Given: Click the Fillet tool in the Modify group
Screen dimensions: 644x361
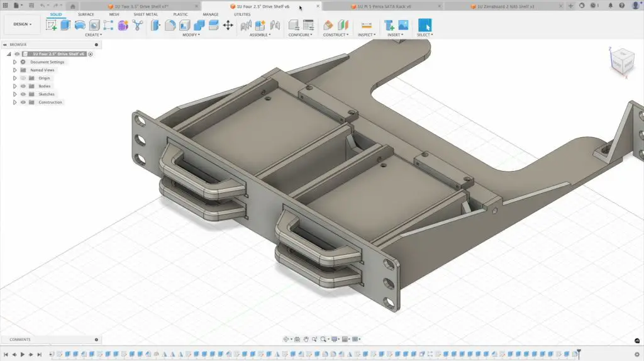Looking at the screenshot, I should pos(170,25).
